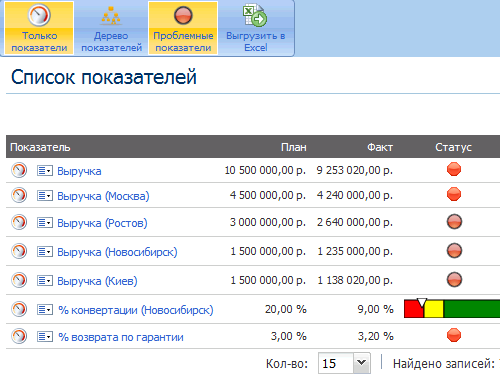This screenshot has height=381, width=500.
Task: Click the fact value 1 138 020,00 р.
Action: (x=355, y=280)
